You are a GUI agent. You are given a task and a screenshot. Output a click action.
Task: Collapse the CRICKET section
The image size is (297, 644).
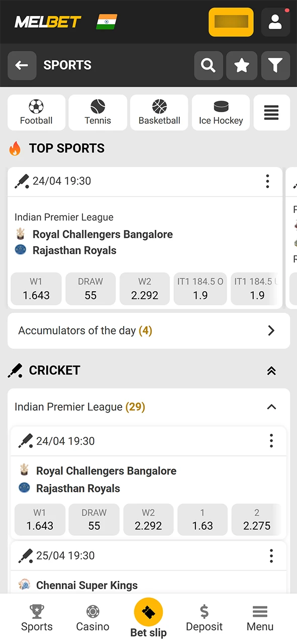click(271, 370)
